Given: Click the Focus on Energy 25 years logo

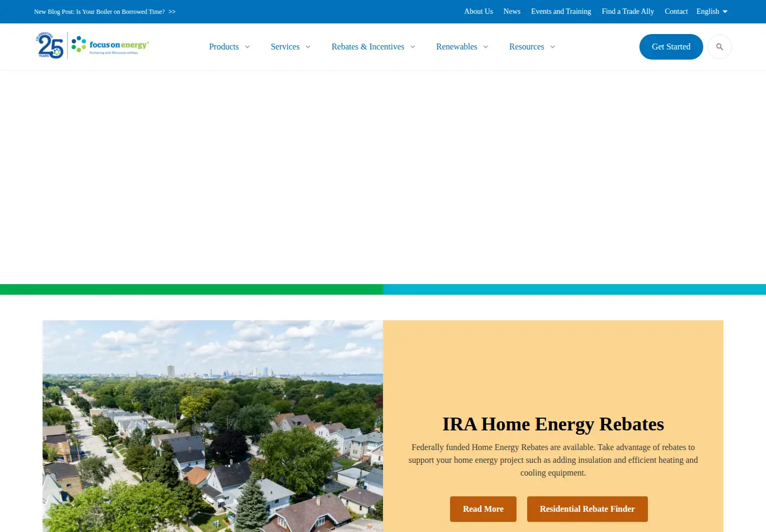Looking at the screenshot, I should tap(92, 46).
